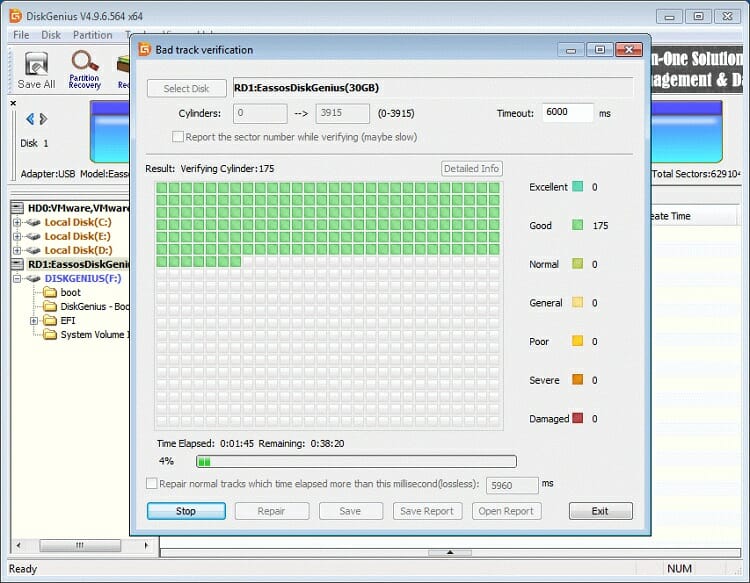
Task: Go to previous disk with left arrow
Action: [27, 118]
